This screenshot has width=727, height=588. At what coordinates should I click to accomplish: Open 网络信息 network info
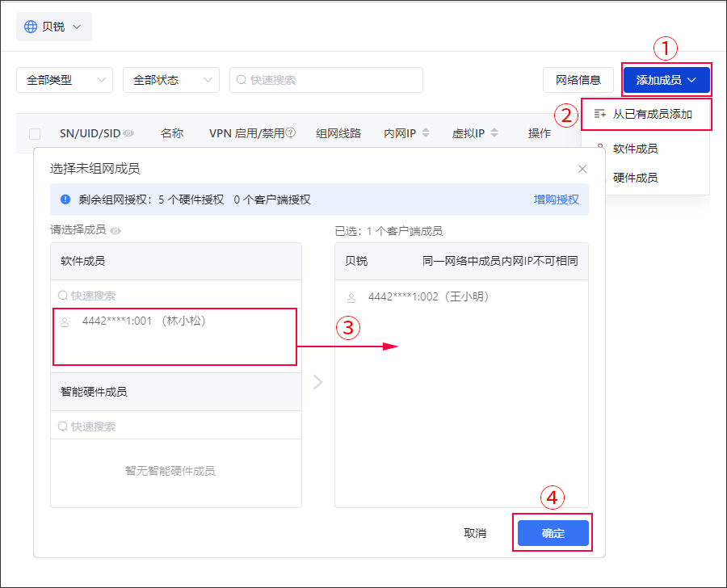(x=578, y=80)
